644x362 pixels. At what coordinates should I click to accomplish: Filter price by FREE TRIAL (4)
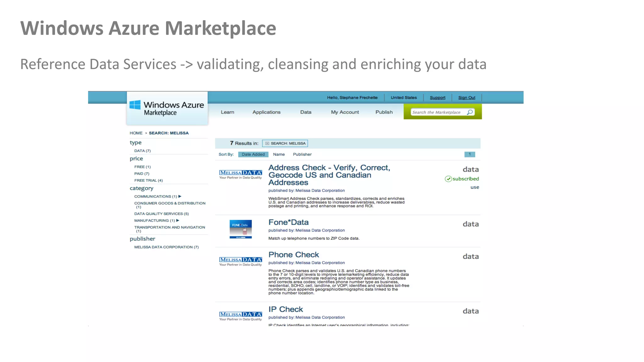(148, 180)
